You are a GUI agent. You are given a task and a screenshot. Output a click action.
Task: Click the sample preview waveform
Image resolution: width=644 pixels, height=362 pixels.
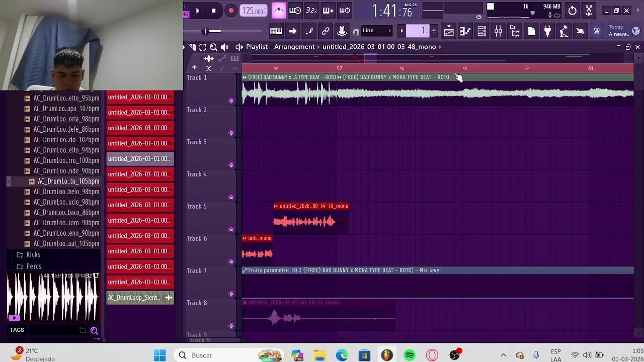[53, 298]
